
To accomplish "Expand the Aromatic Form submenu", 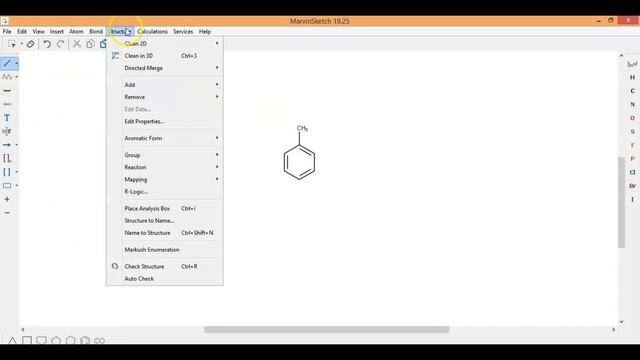I will coord(164,138).
